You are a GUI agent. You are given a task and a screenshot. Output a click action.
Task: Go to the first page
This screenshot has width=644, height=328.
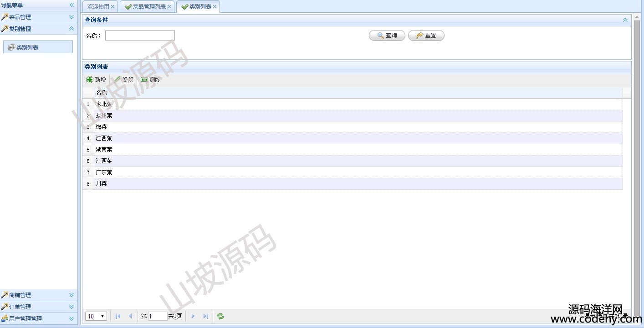pos(118,316)
